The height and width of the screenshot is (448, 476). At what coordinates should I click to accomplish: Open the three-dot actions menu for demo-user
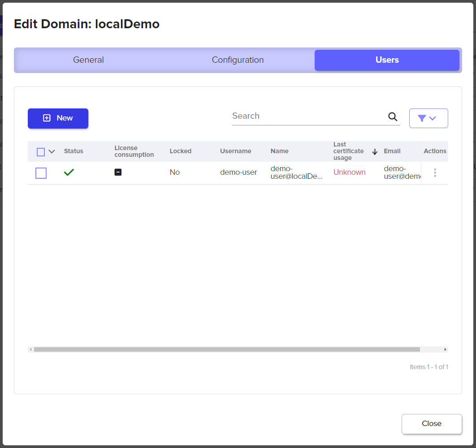click(435, 173)
